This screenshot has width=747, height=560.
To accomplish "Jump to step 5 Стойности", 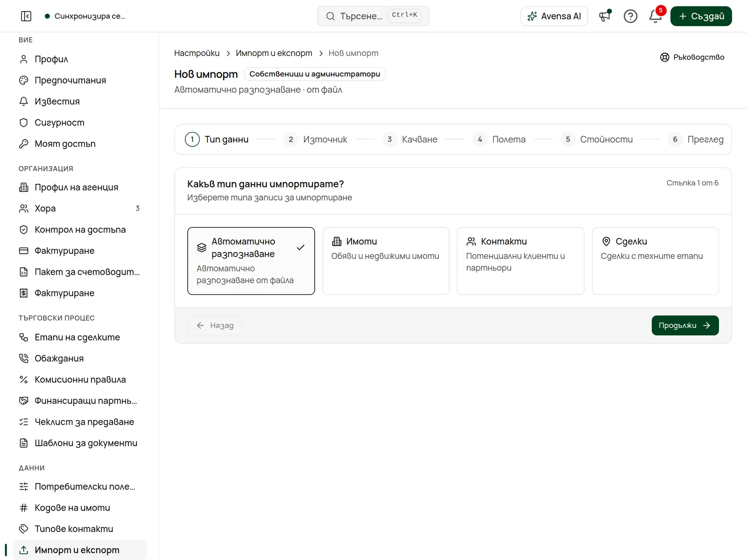I will [597, 140].
